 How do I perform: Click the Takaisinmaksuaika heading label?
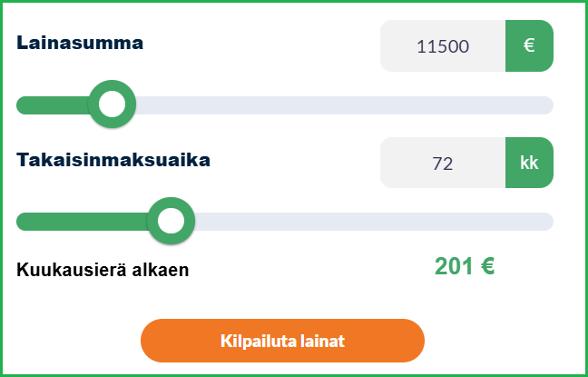(113, 160)
